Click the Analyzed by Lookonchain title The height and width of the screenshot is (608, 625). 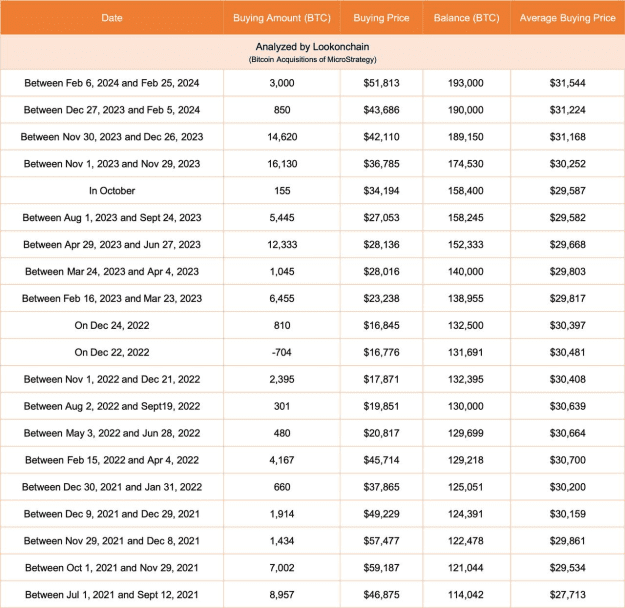[312, 47]
